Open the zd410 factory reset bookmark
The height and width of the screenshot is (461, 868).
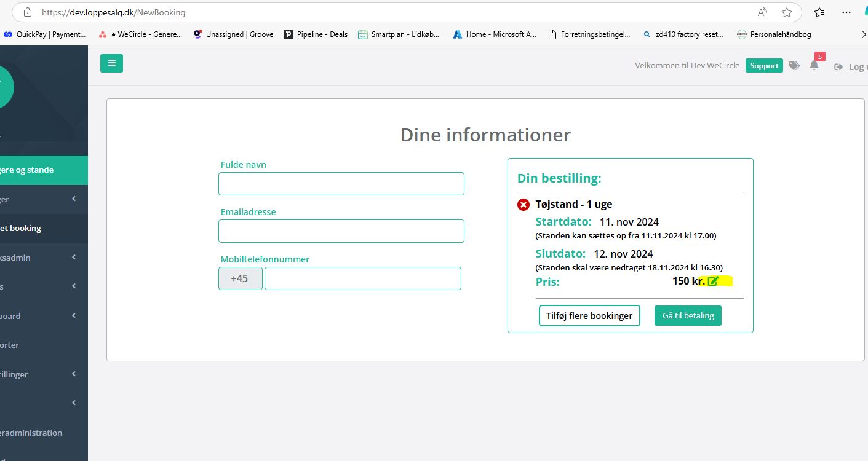[683, 34]
